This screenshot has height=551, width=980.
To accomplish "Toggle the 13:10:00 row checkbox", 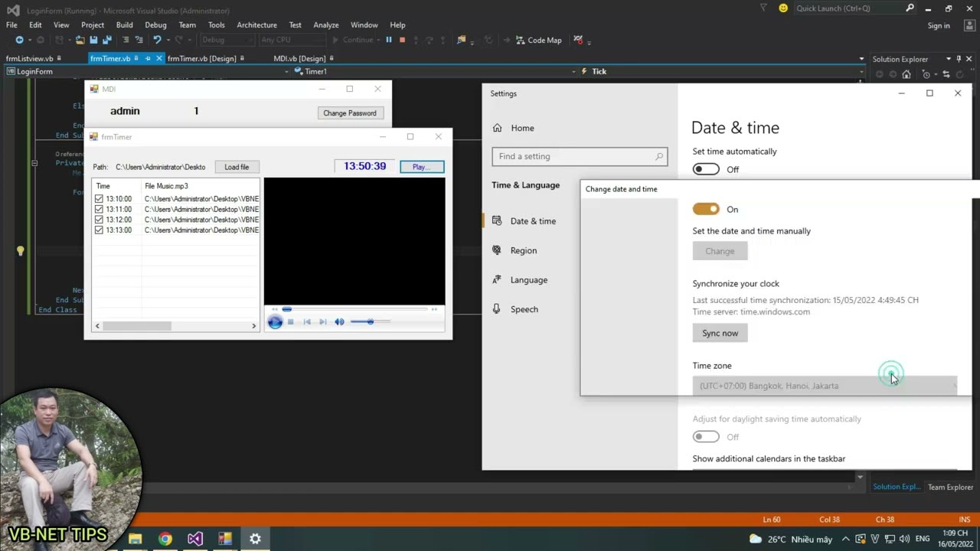I will click(x=99, y=199).
